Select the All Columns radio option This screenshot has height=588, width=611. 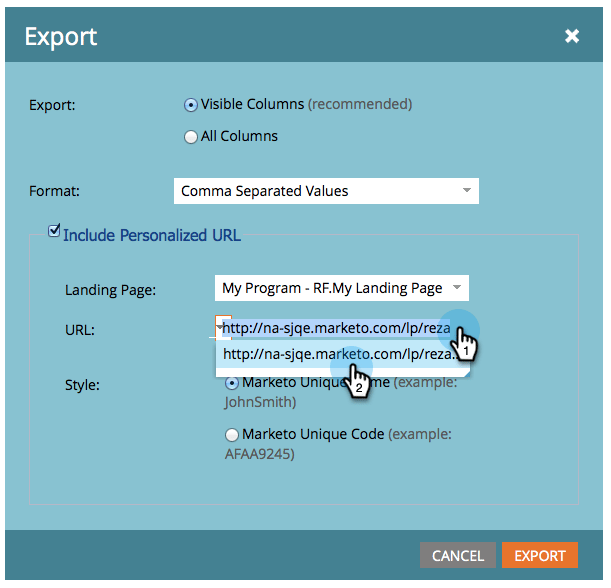pyautogui.click(x=191, y=137)
